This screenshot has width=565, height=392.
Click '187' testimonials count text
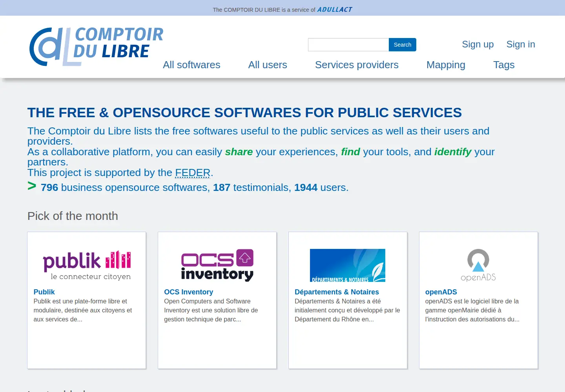coord(222,187)
